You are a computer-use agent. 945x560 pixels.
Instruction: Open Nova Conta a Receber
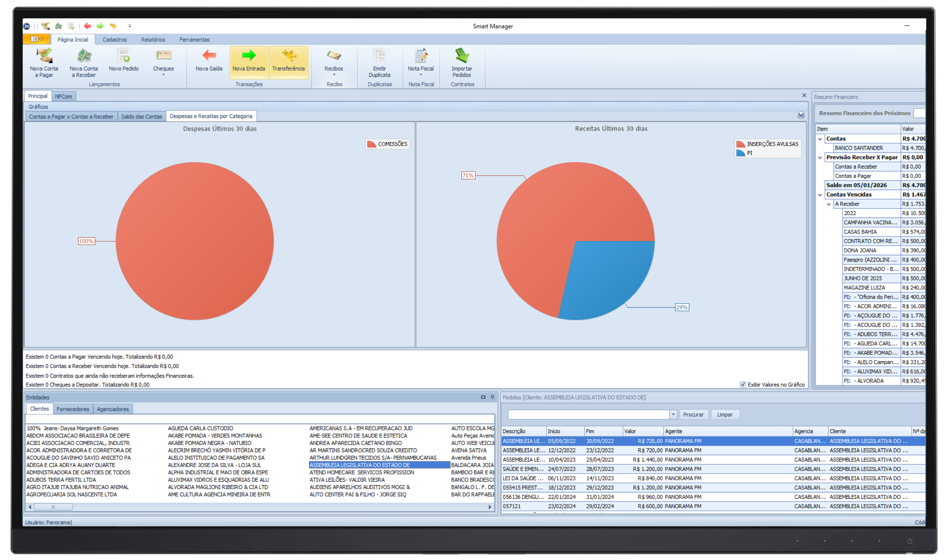point(84,63)
